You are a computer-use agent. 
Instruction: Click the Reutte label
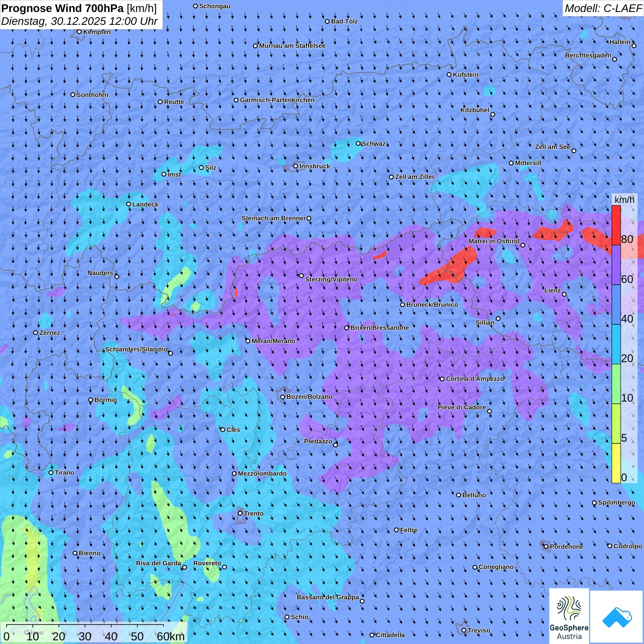[x=174, y=102]
